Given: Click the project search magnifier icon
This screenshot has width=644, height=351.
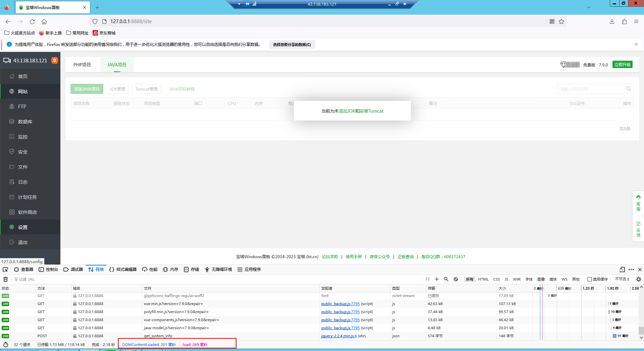Looking at the screenshot, I should coord(629,89).
